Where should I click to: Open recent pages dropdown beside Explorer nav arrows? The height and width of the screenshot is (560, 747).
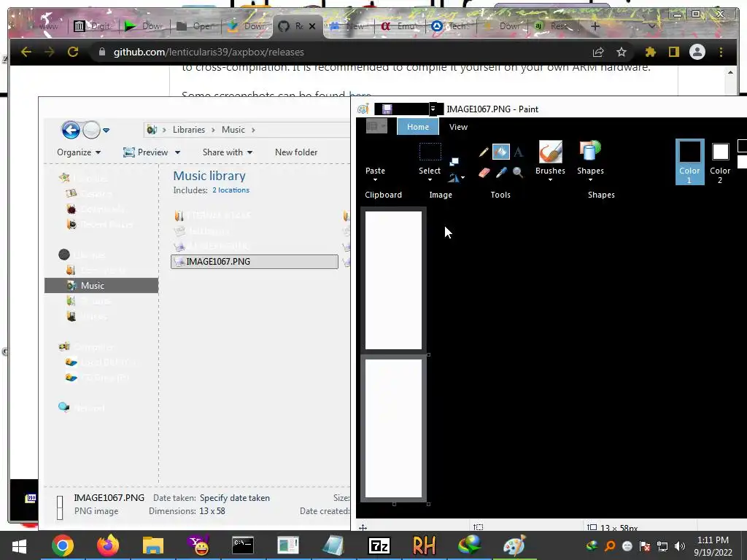(107, 130)
